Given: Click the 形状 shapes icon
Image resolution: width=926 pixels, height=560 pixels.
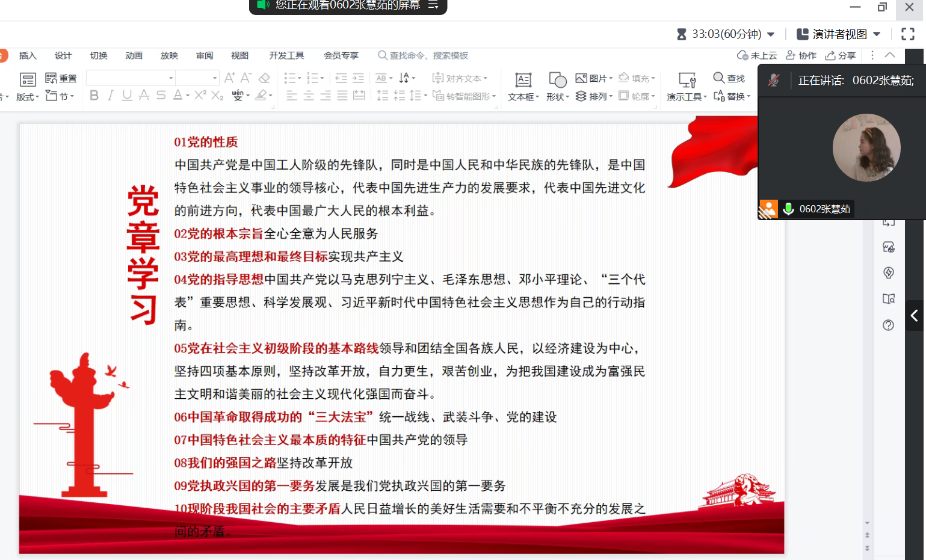Looking at the screenshot, I should pos(557,80).
